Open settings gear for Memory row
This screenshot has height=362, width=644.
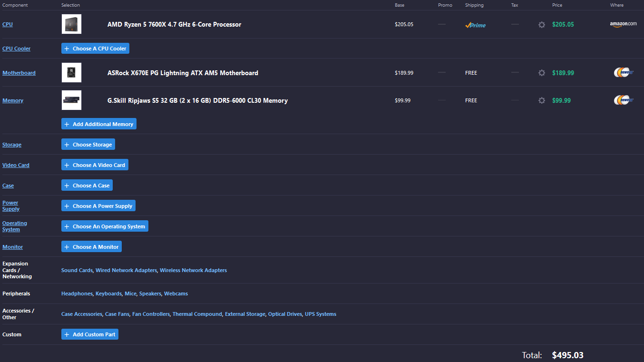[542, 100]
